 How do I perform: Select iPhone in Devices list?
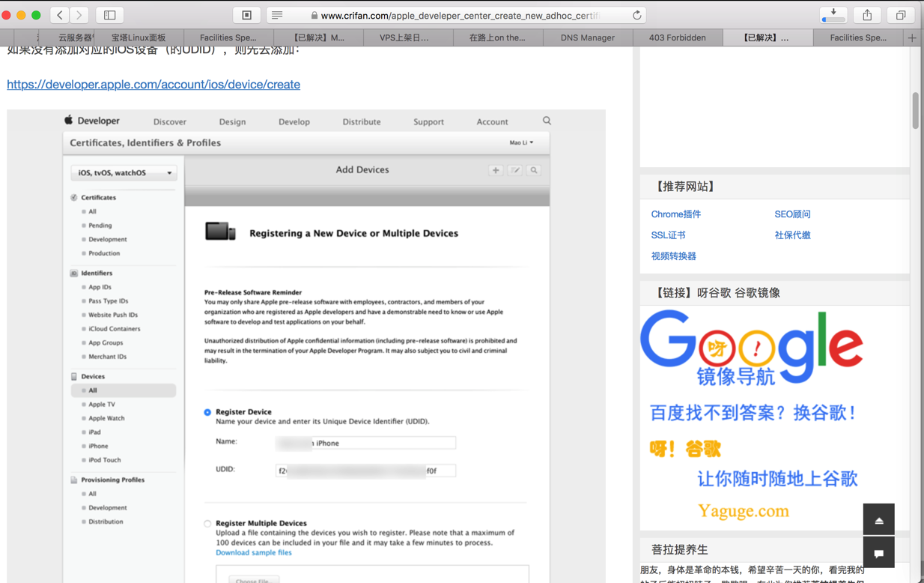click(x=98, y=447)
